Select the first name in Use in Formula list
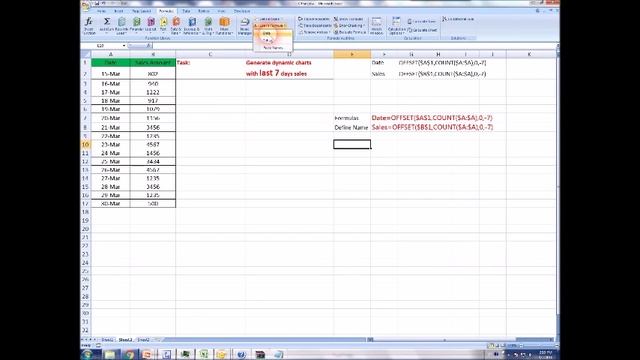640x360 pixels. (273, 33)
